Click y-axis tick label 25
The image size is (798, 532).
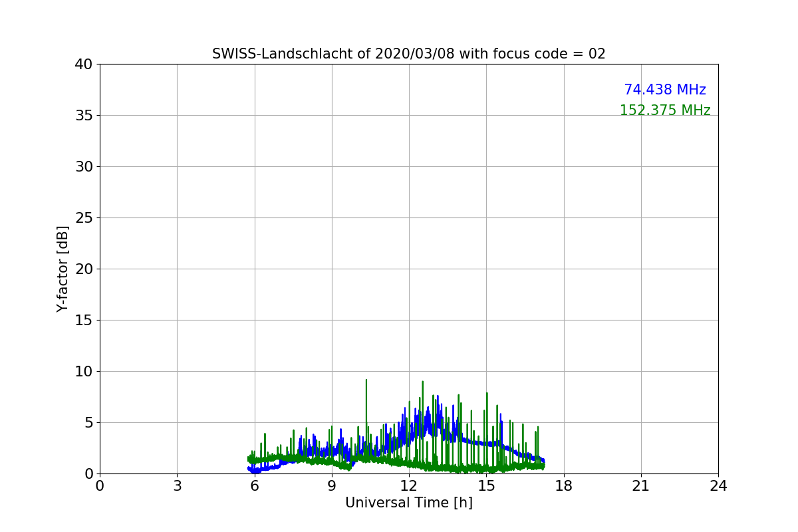coord(83,218)
